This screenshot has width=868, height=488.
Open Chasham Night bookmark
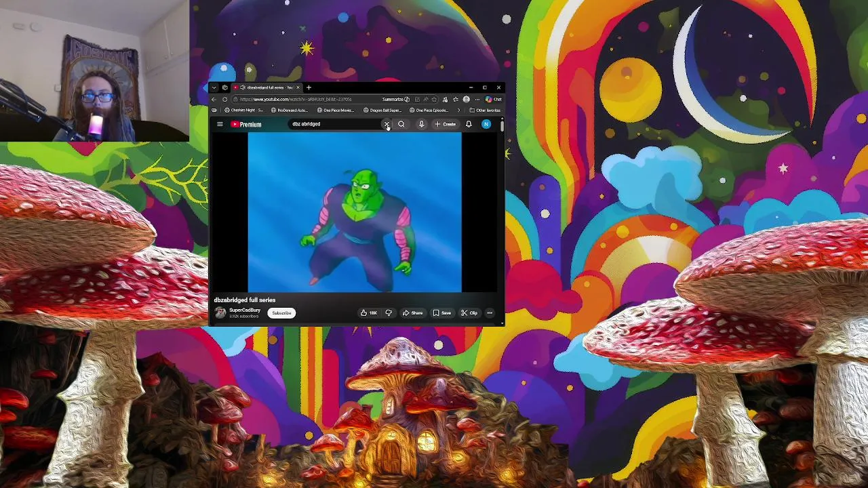pos(244,110)
